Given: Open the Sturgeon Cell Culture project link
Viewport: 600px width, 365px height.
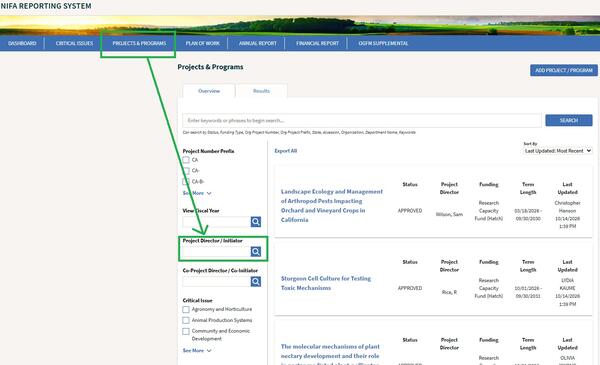Looking at the screenshot, I should (326, 283).
